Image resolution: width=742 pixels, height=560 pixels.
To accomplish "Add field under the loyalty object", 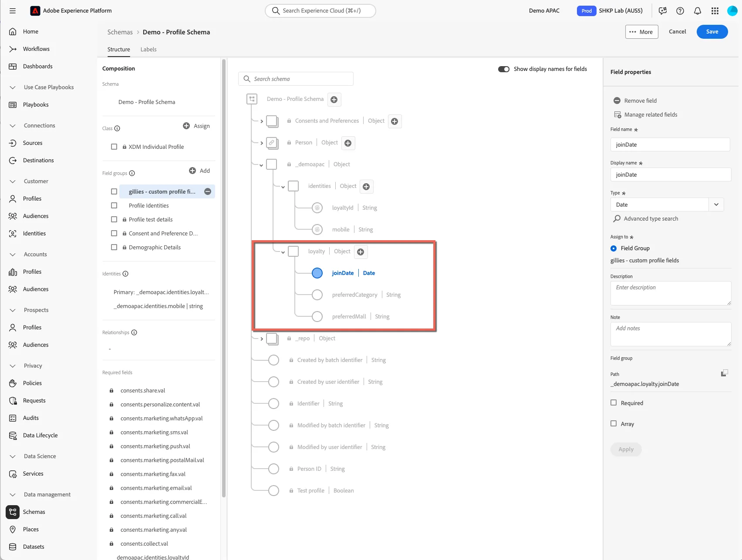I will (x=361, y=252).
